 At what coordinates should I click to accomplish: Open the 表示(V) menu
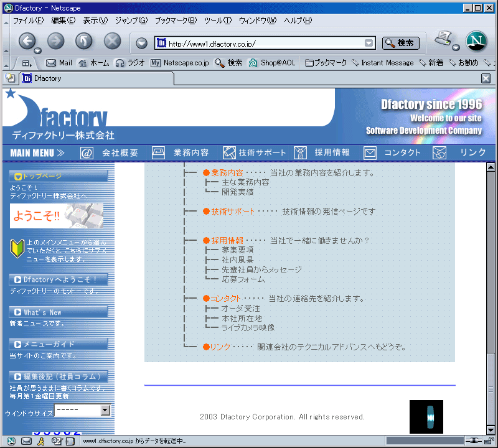[95, 21]
